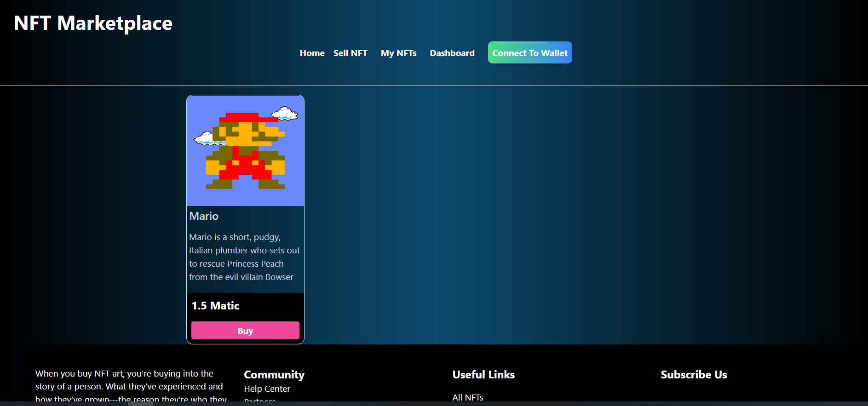Open the Dashboard page
Screen dimensions: 868x406
click(x=452, y=53)
